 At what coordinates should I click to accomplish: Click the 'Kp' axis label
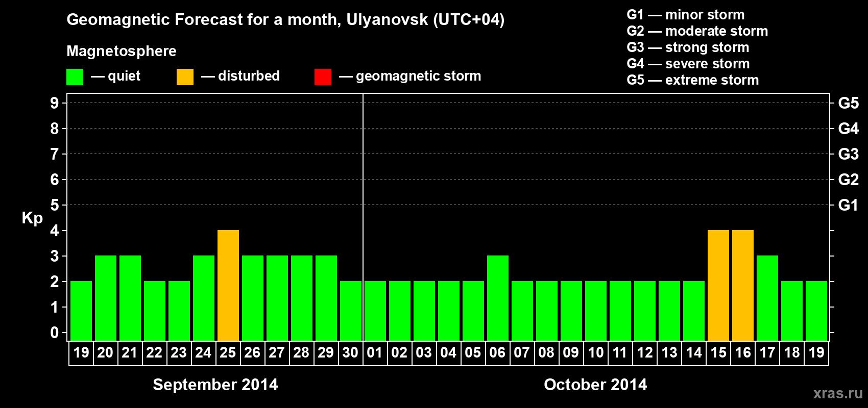pyautogui.click(x=32, y=218)
